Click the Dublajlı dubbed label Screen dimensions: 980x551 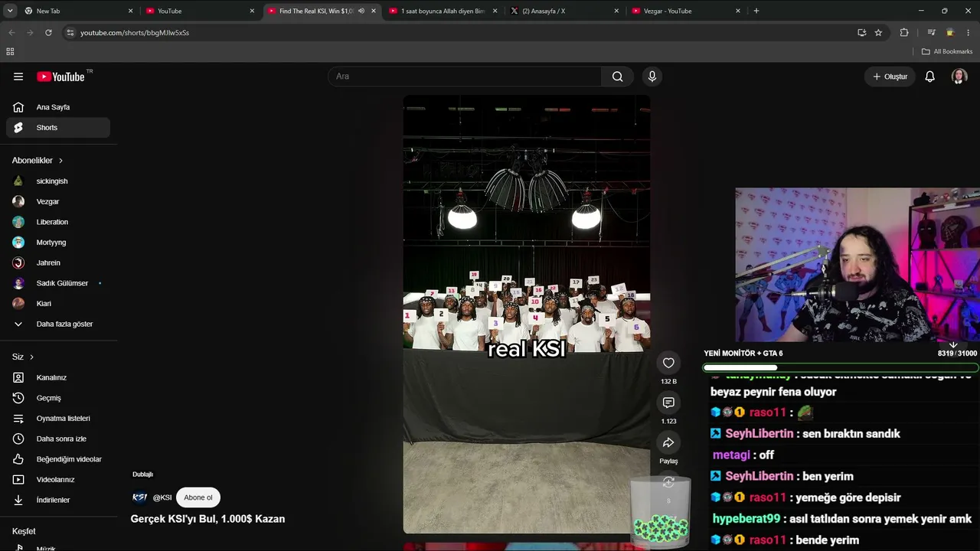click(x=142, y=474)
